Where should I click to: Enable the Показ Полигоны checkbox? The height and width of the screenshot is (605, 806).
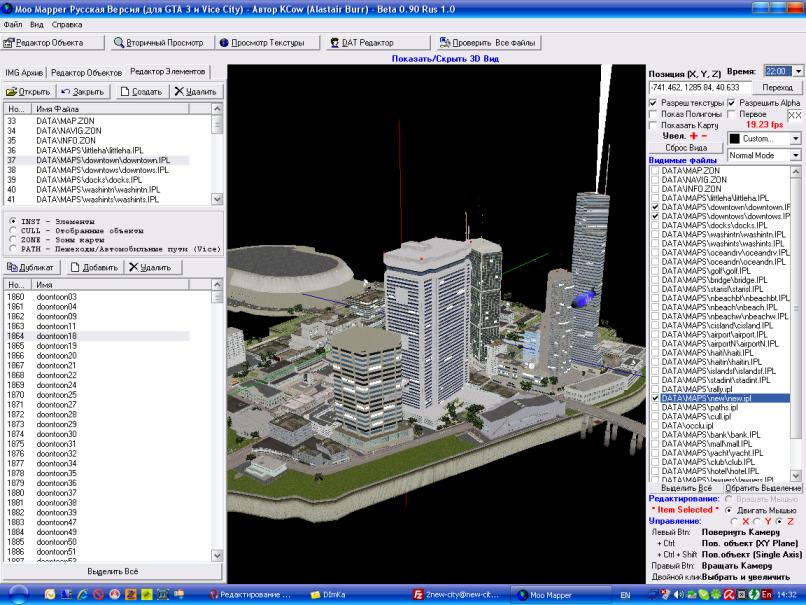pyautogui.click(x=653, y=114)
